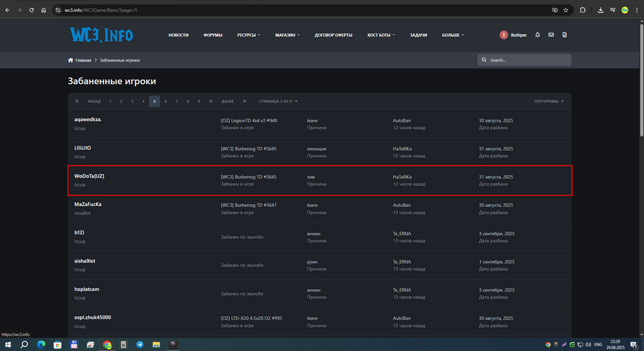Viewport: 644px width, 351px height.
Task: Open the Сортировка dropdown
Action: (549, 101)
